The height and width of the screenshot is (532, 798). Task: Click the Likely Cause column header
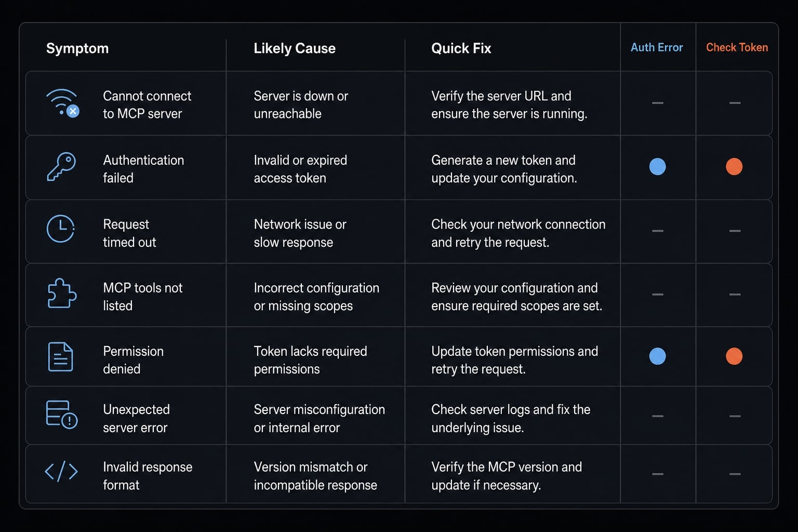[x=295, y=48]
